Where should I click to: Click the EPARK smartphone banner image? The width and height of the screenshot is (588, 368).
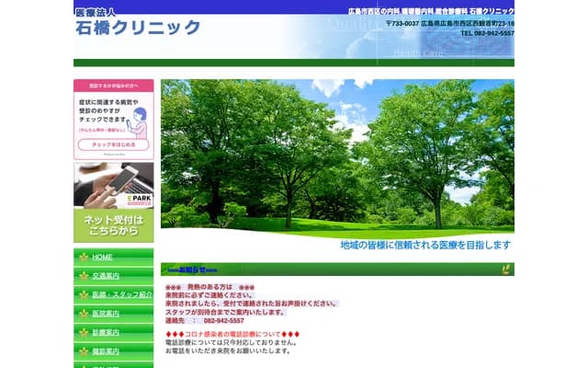(x=113, y=186)
